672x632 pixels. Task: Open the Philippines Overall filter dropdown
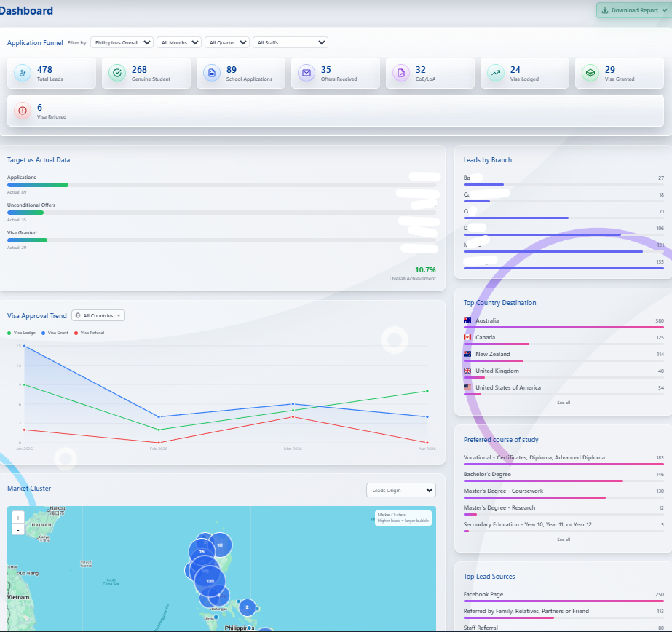point(122,43)
